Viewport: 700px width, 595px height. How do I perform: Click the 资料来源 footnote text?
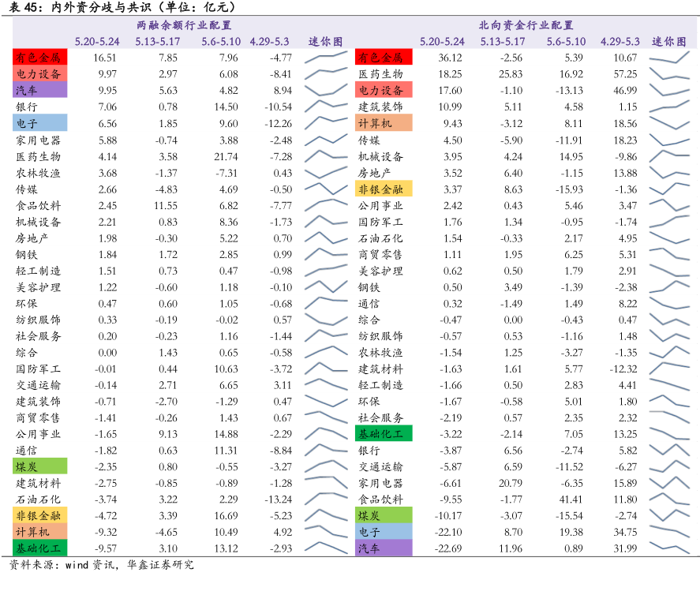101,565
